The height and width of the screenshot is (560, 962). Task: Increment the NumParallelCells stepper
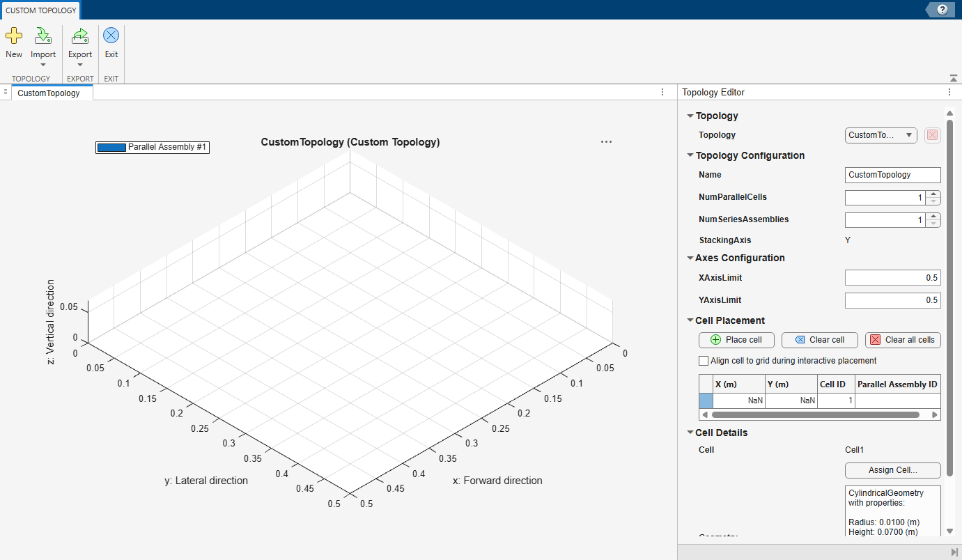tap(933, 194)
